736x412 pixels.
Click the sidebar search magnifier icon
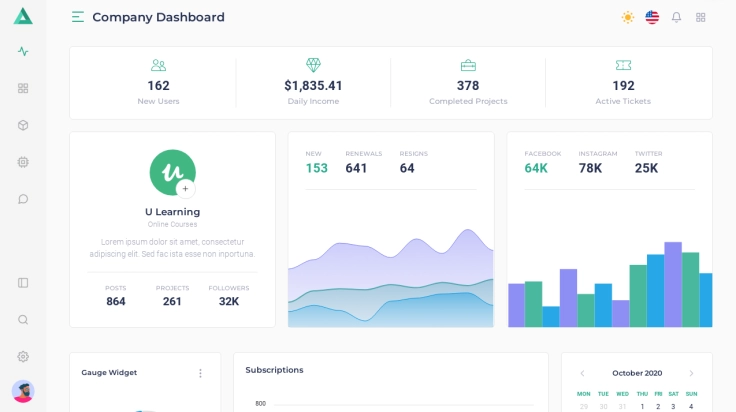tap(23, 320)
